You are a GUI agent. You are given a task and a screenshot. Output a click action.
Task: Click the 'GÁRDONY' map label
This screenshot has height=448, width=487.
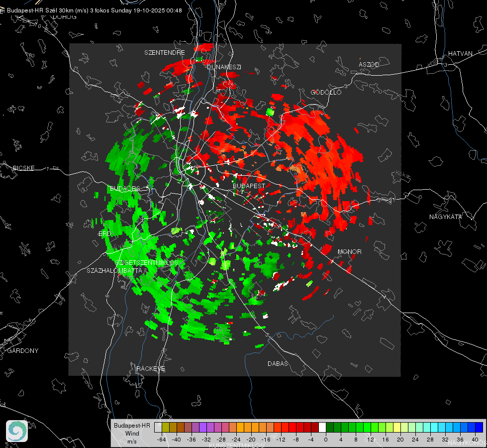pyautogui.click(x=23, y=351)
